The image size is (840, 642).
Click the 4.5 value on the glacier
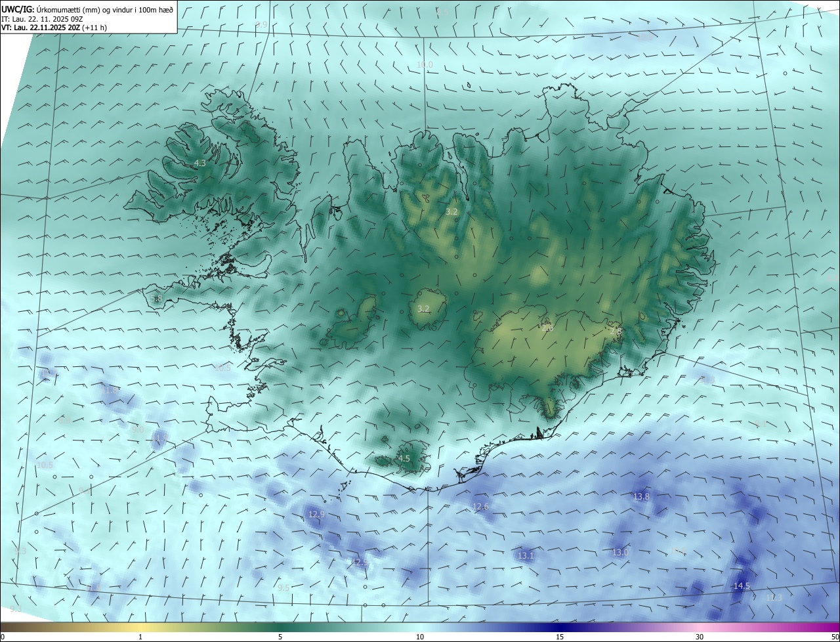pyautogui.click(x=404, y=458)
